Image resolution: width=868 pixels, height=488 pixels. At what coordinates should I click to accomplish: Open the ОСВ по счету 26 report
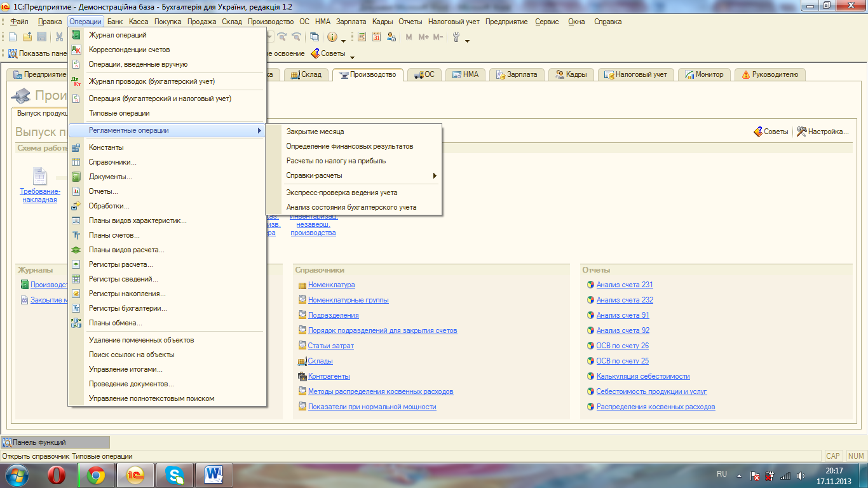623,346
